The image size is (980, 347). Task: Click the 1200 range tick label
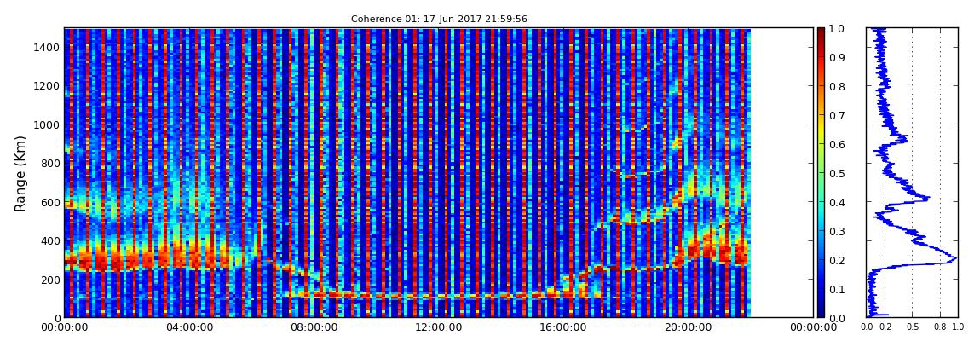pyautogui.click(x=47, y=86)
